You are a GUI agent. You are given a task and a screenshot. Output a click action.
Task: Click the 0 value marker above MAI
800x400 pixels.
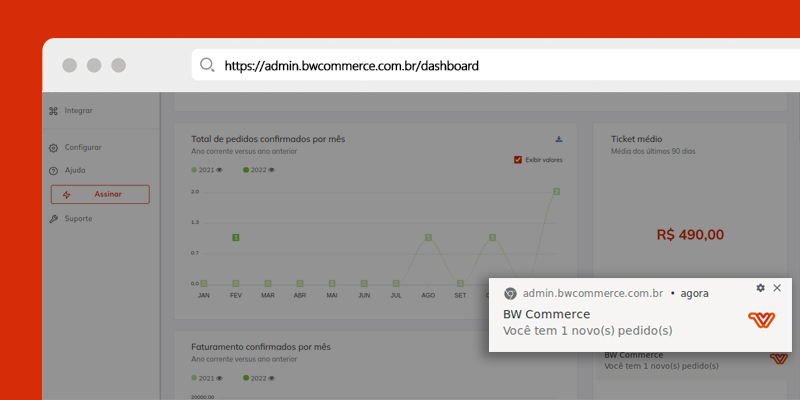tap(332, 283)
